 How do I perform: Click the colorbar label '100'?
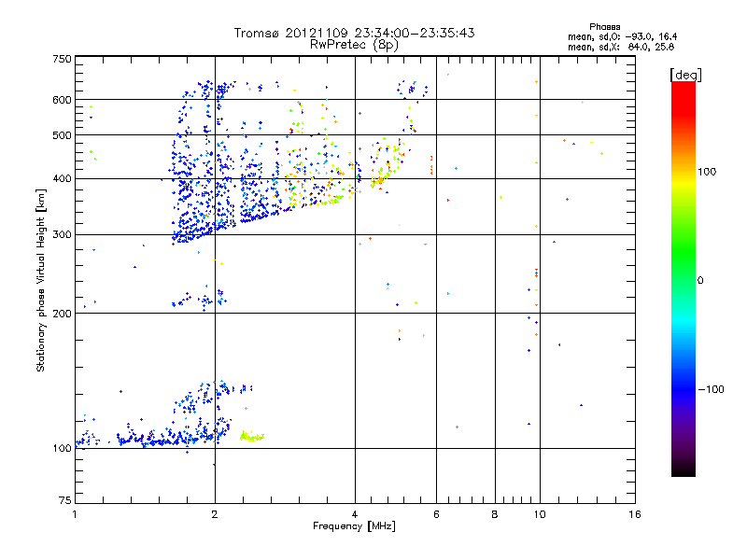pos(707,172)
